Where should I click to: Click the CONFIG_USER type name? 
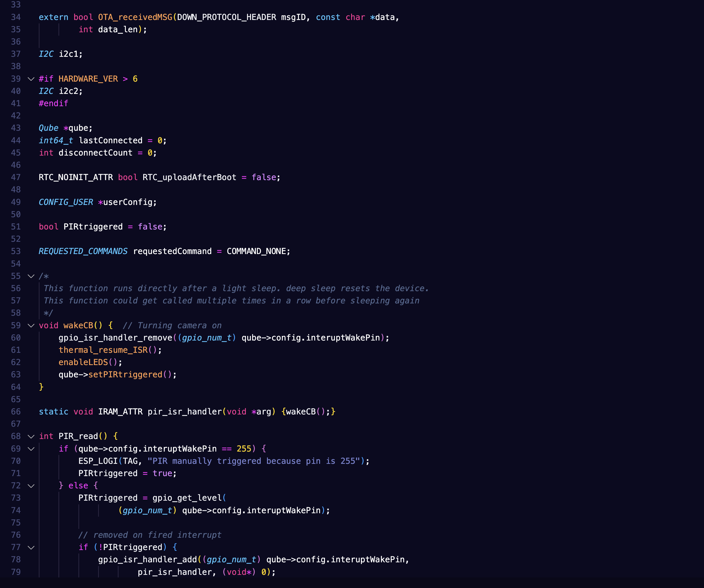click(x=66, y=202)
